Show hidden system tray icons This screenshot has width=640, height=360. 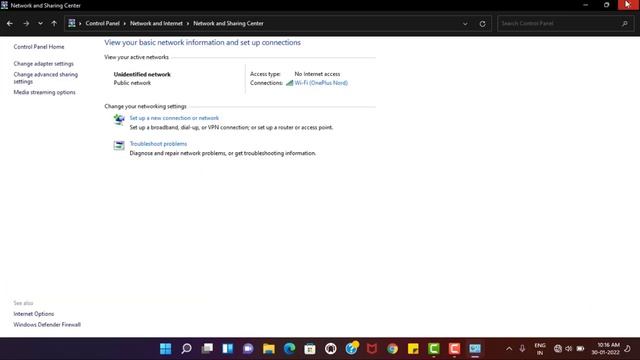point(509,349)
